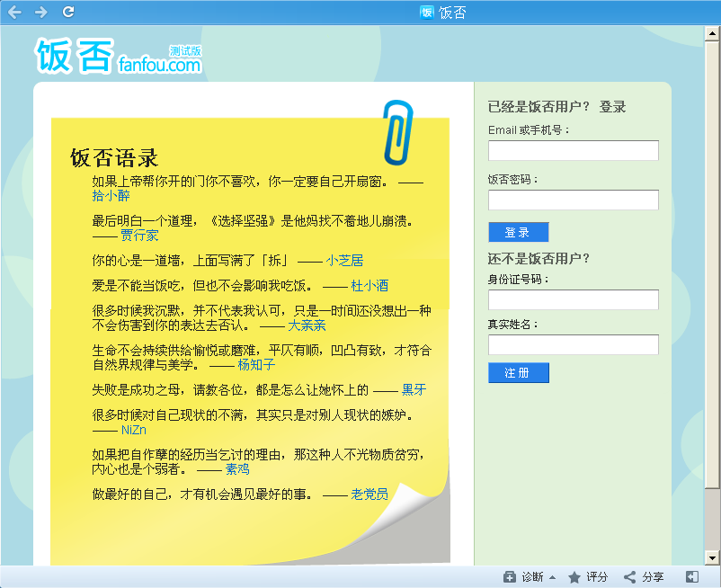
Task: Click the quote starting 如果把自作孽的经历
Action: click(x=258, y=461)
